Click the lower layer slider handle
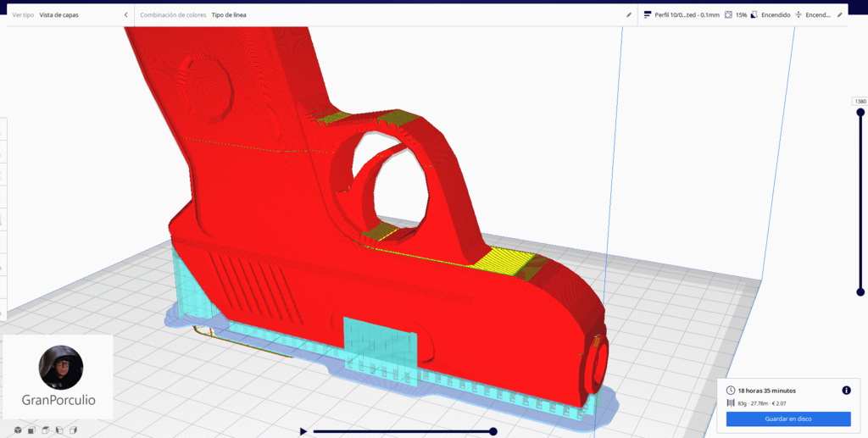Image resolution: width=868 pixels, height=438 pixels. coord(860,291)
